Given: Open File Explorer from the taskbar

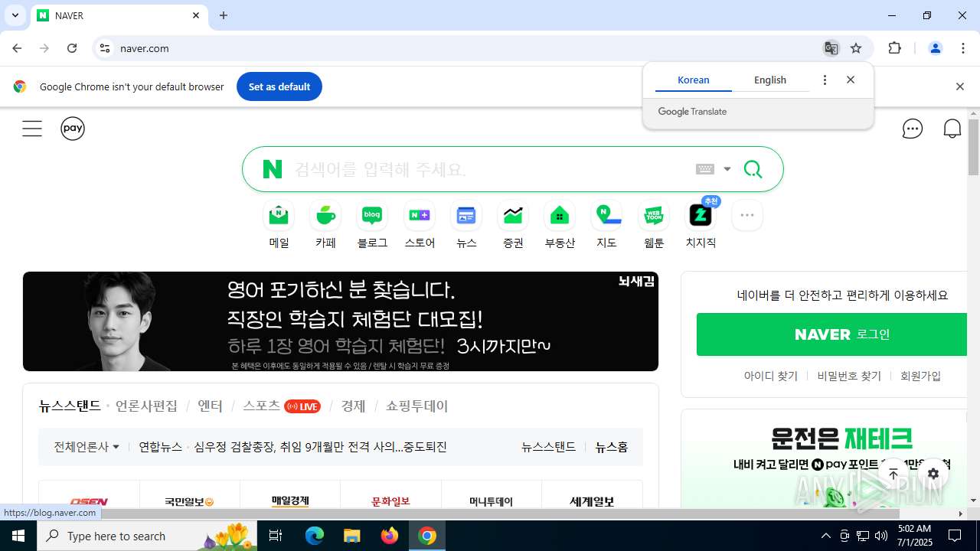Looking at the screenshot, I should pos(352,536).
